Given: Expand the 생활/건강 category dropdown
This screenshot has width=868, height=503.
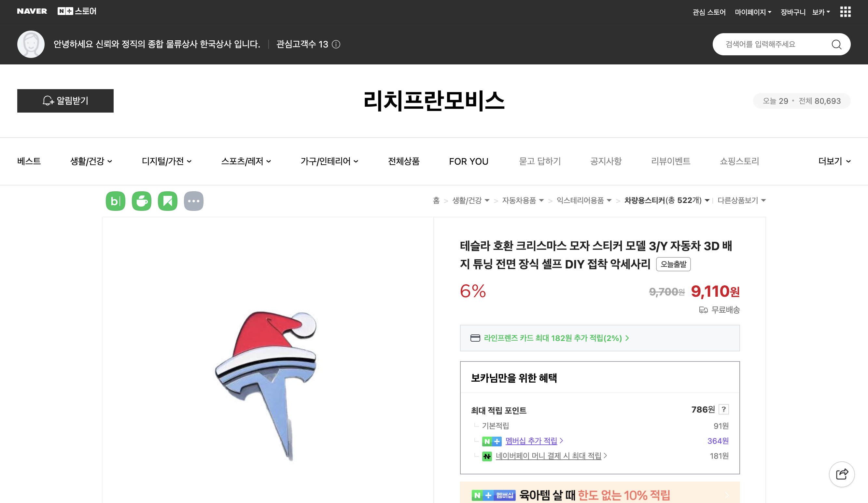Looking at the screenshot, I should point(91,161).
